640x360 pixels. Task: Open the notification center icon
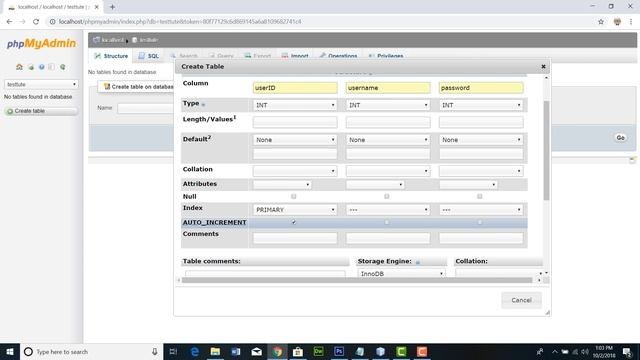point(627,351)
